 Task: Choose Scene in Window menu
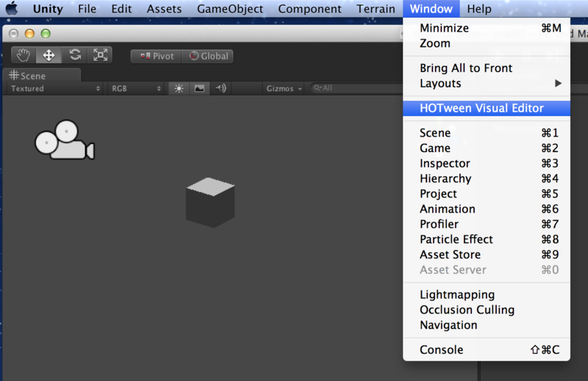487,133
